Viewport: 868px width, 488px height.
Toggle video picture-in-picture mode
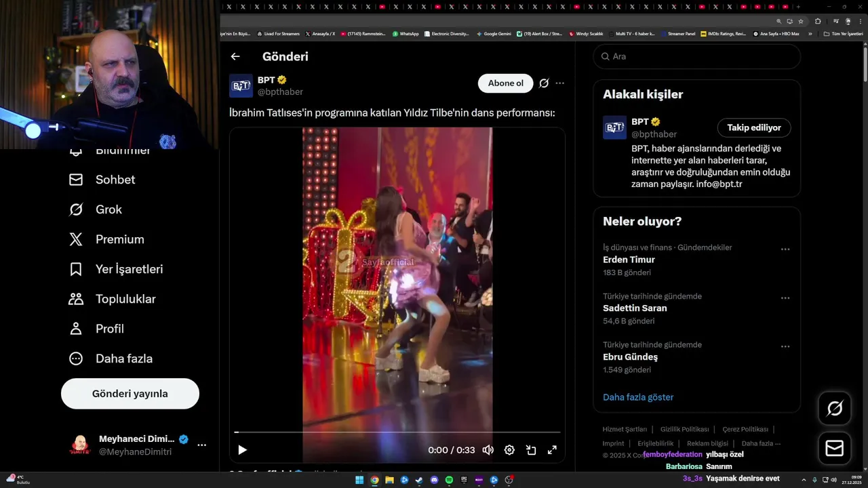tap(531, 450)
